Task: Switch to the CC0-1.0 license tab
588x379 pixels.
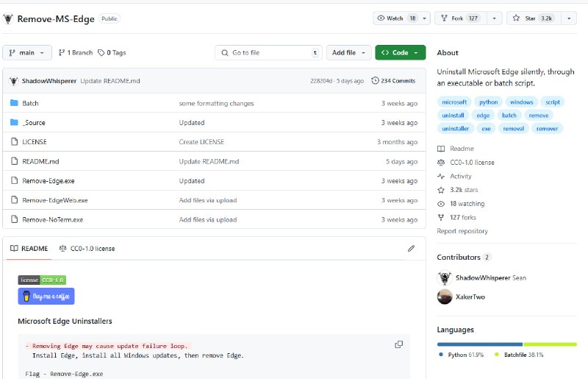Action: point(87,249)
